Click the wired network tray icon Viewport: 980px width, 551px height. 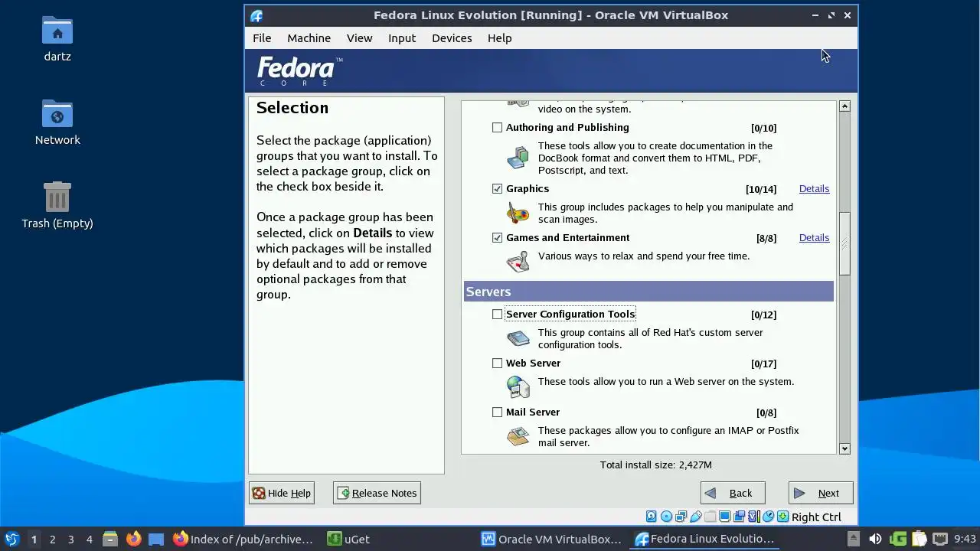coord(939,539)
